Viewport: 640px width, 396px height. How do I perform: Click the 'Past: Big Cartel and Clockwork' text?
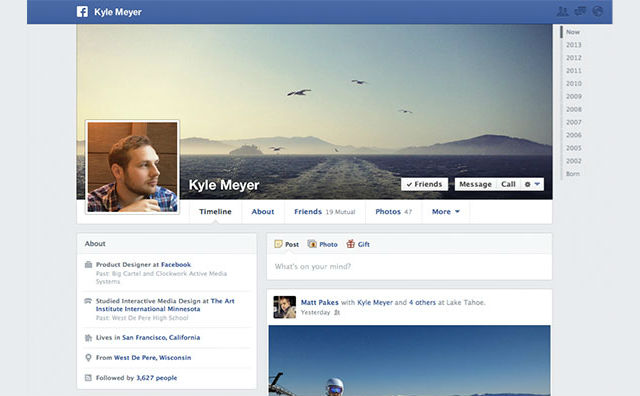(161, 278)
